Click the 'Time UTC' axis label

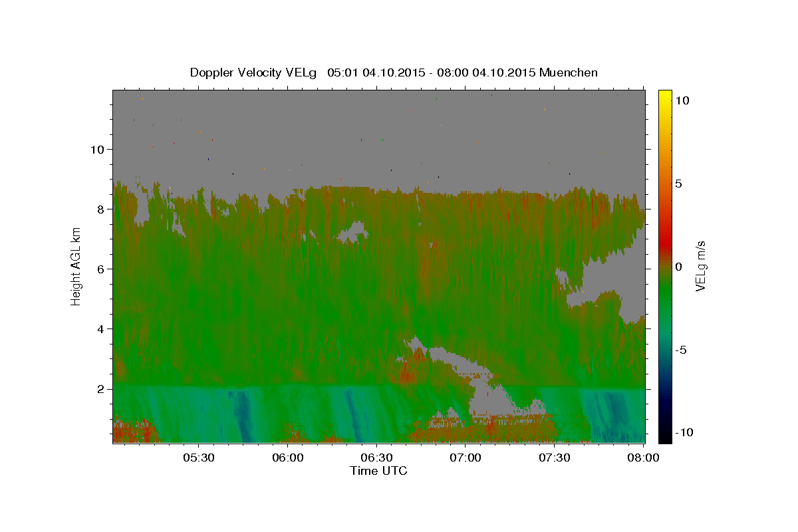(378, 471)
